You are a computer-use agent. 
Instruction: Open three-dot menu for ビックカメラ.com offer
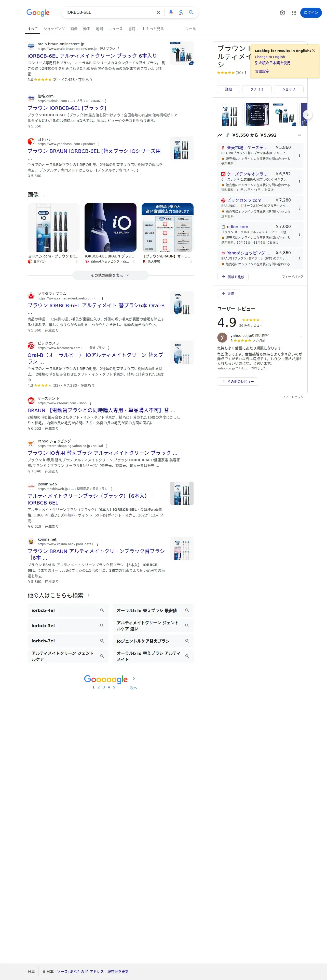299,208
